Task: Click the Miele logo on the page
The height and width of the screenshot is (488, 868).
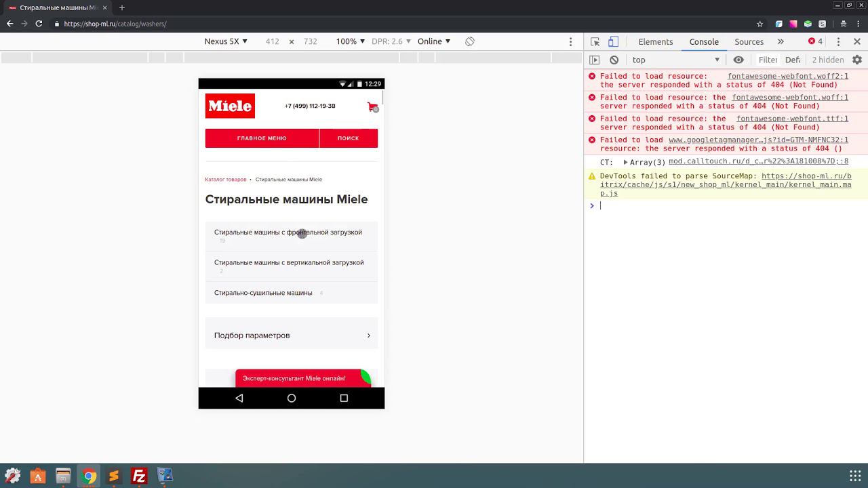Action: click(x=230, y=106)
